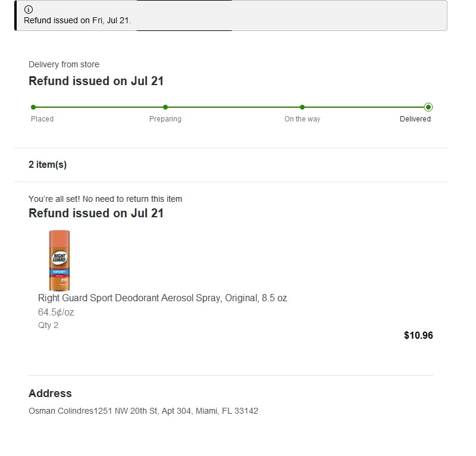Click the "Placed" status label
Viewport: 476px width, 456px height.
[42, 119]
